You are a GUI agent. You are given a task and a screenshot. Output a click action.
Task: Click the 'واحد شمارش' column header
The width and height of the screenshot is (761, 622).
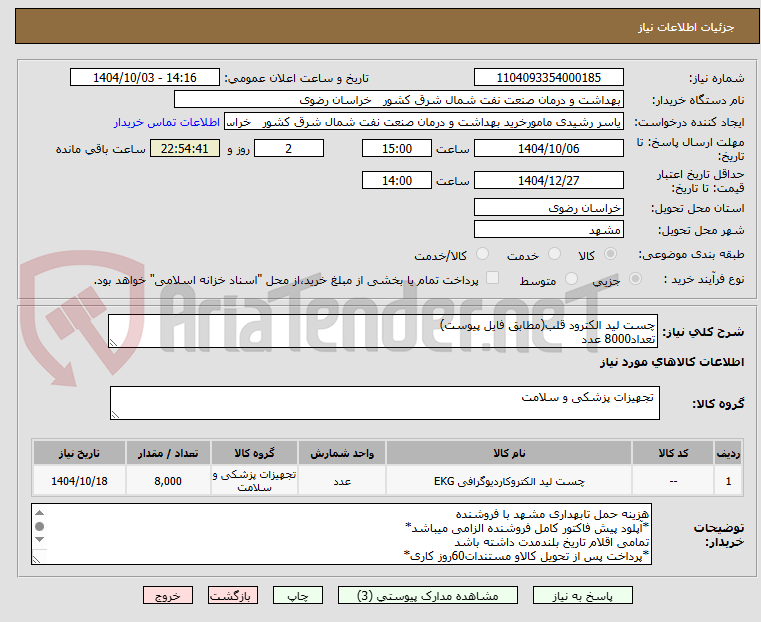pyautogui.click(x=342, y=453)
